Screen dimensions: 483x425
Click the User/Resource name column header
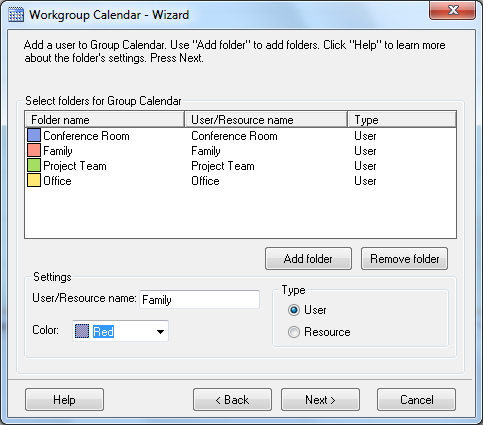(266, 119)
